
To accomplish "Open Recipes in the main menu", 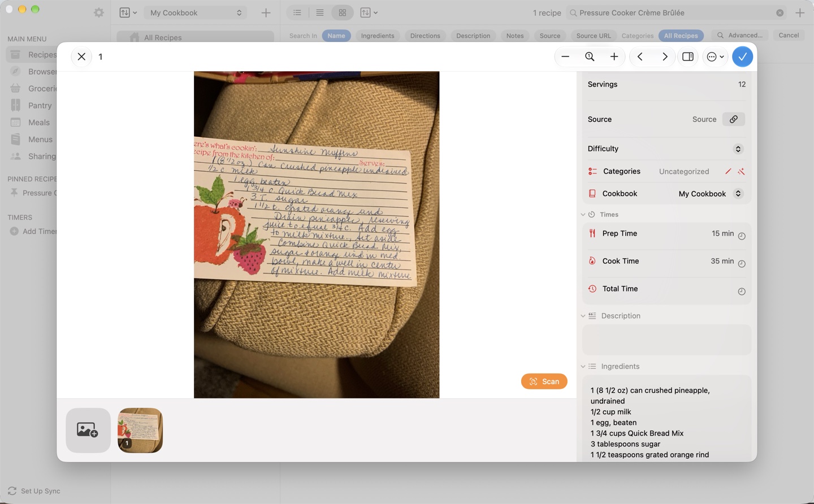I will point(33,55).
